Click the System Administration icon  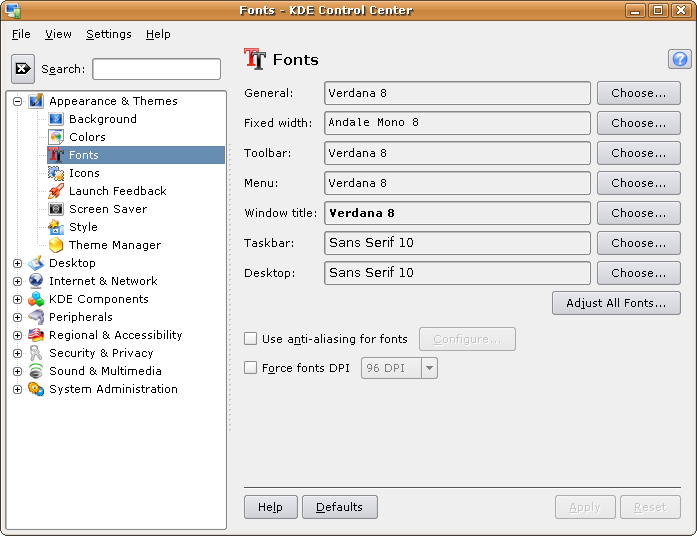(36, 389)
